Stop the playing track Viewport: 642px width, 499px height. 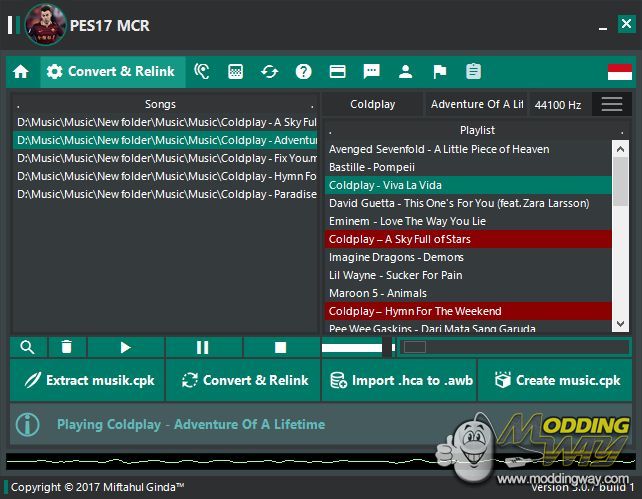[281, 347]
